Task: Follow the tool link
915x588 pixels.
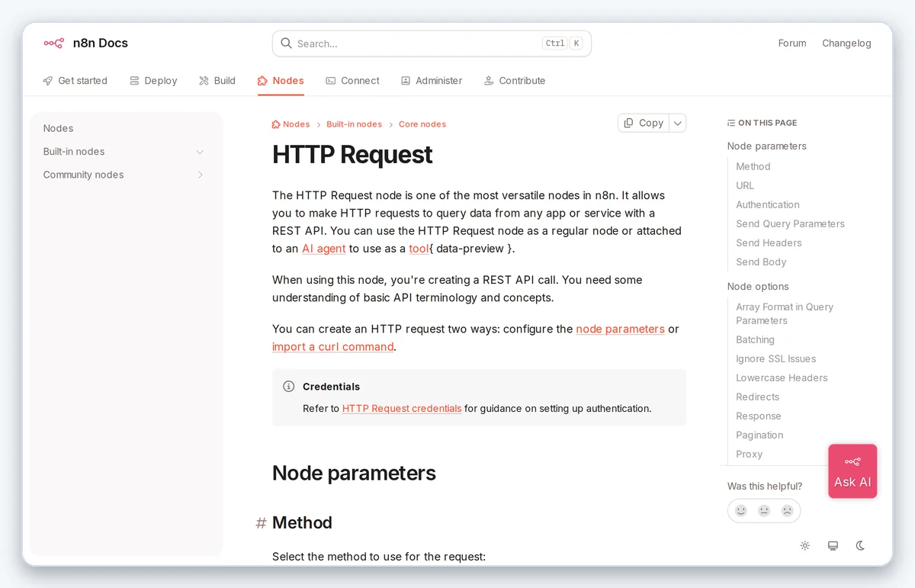Action: point(419,249)
